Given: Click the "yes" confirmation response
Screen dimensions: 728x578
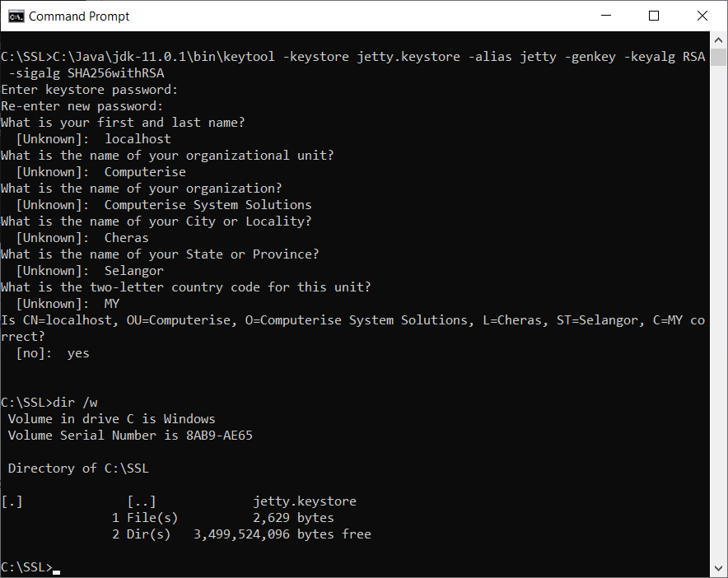Looking at the screenshot, I should point(78,353).
